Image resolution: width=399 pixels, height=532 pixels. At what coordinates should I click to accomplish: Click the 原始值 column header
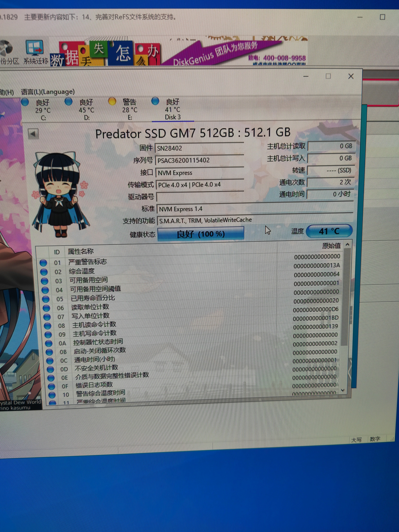click(x=331, y=246)
